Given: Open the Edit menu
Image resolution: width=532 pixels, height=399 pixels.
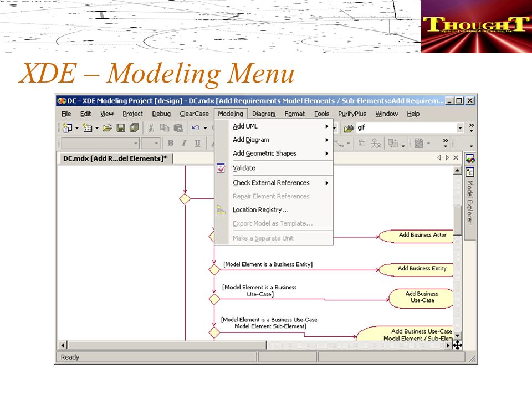Looking at the screenshot, I should coord(85,114).
